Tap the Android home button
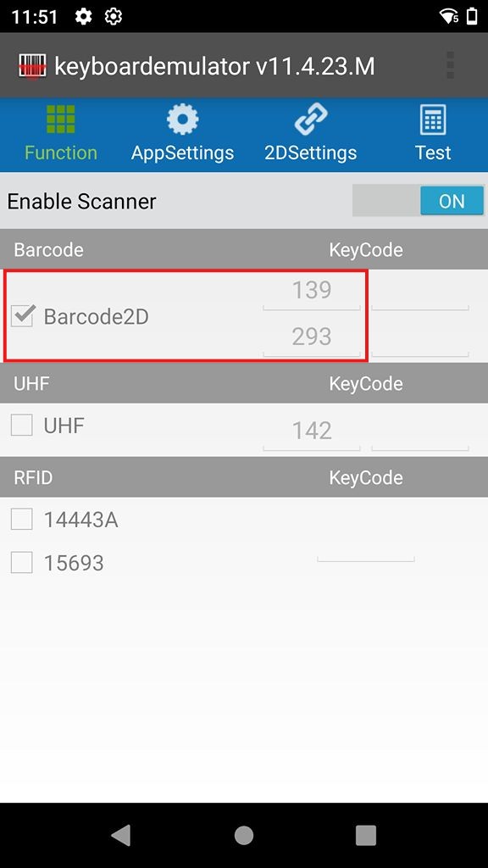The height and width of the screenshot is (868, 488). [243, 834]
